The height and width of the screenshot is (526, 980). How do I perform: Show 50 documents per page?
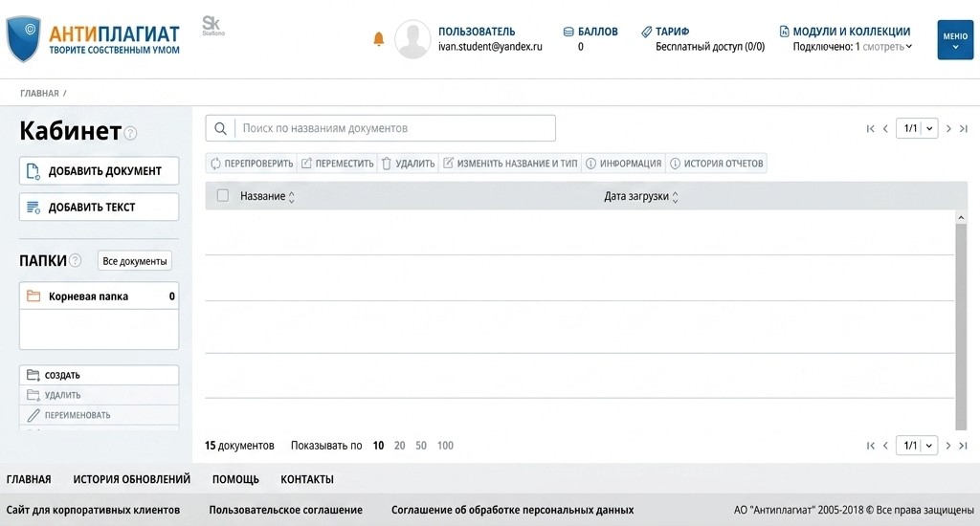point(421,446)
